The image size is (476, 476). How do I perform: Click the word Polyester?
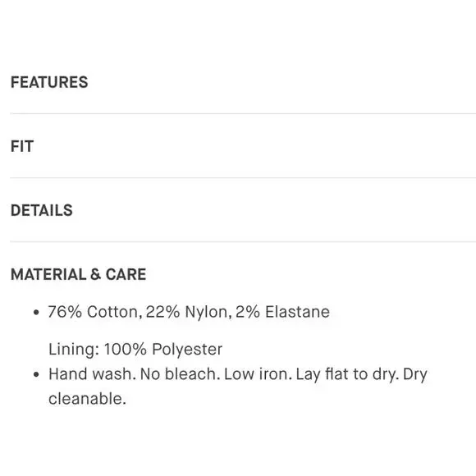click(x=187, y=350)
